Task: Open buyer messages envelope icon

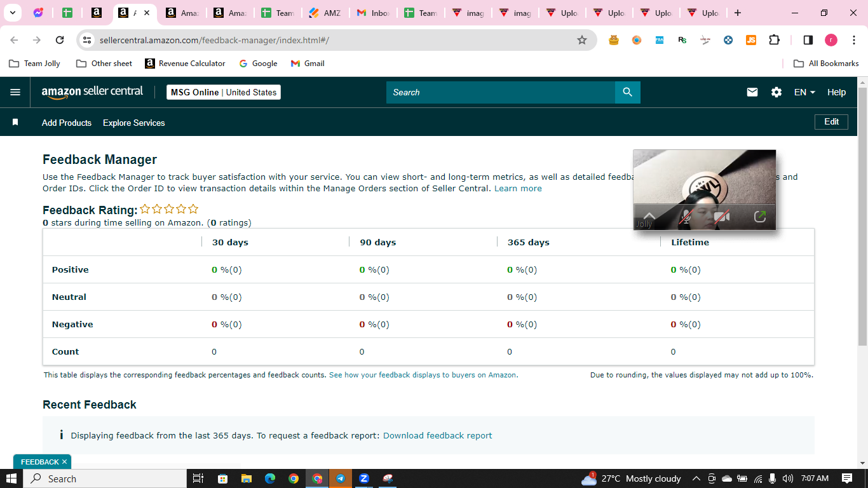Action: (x=752, y=92)
